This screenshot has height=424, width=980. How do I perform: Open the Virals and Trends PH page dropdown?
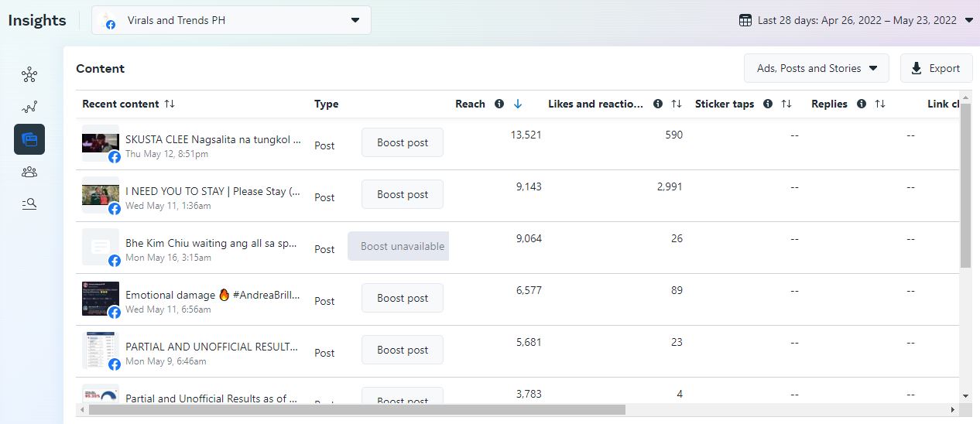[231, 20]
